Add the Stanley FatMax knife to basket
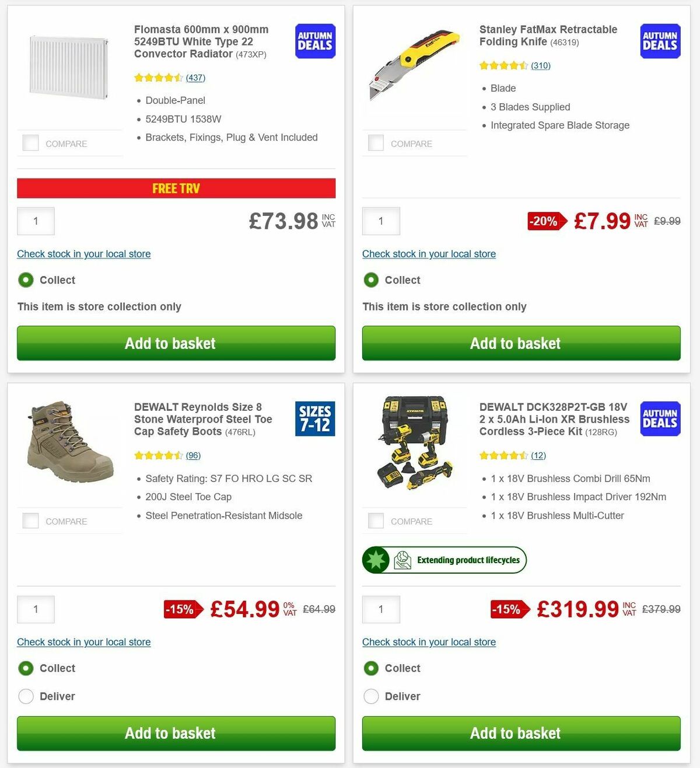The height and width of the screenshot is (768, 700). [x=516, y=343]
